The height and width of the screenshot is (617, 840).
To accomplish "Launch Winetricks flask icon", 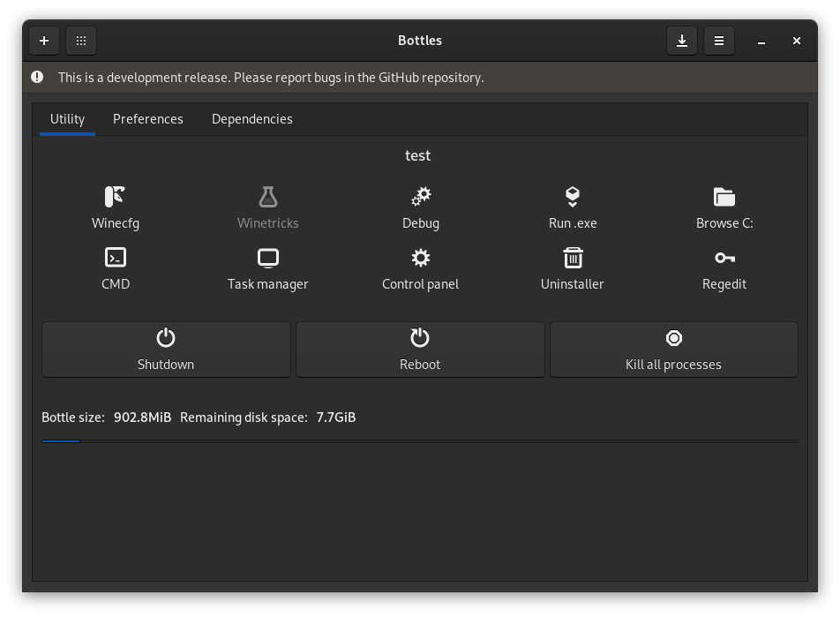I will (268, 208).
